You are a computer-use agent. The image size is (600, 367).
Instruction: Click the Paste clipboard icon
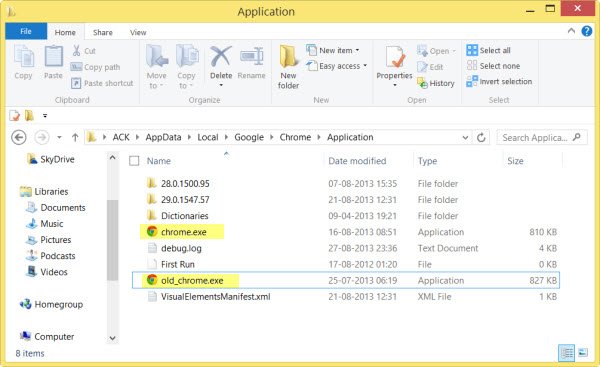tap(54, 56)
